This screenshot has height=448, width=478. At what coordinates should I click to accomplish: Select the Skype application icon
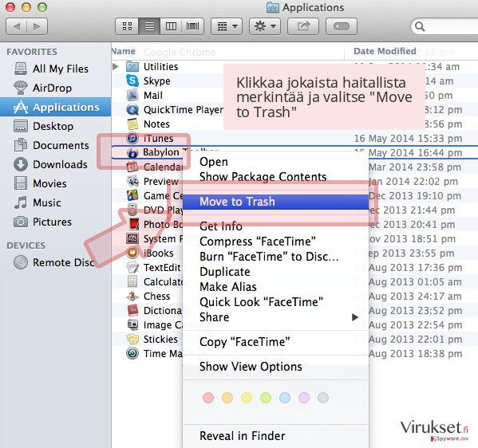coord(132,81)
